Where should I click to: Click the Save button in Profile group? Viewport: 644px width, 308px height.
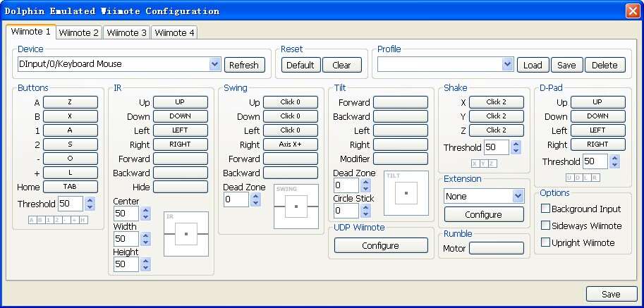coord(566,65)
